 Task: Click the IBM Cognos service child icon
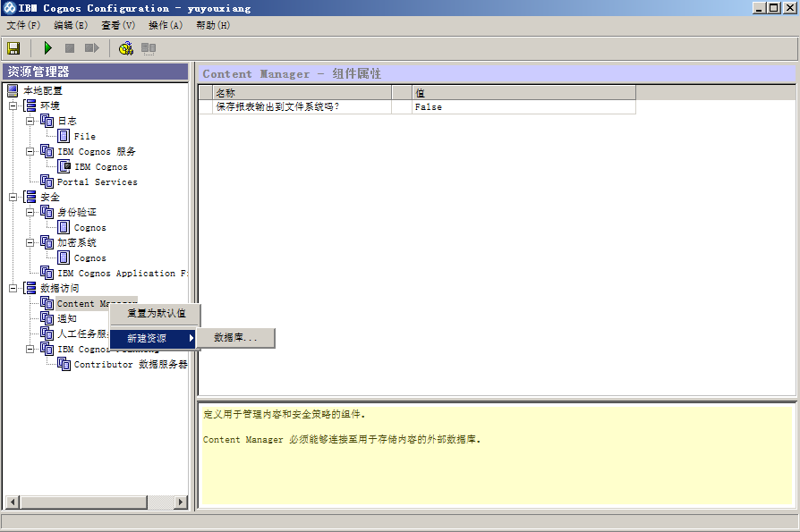pos(64,166)
